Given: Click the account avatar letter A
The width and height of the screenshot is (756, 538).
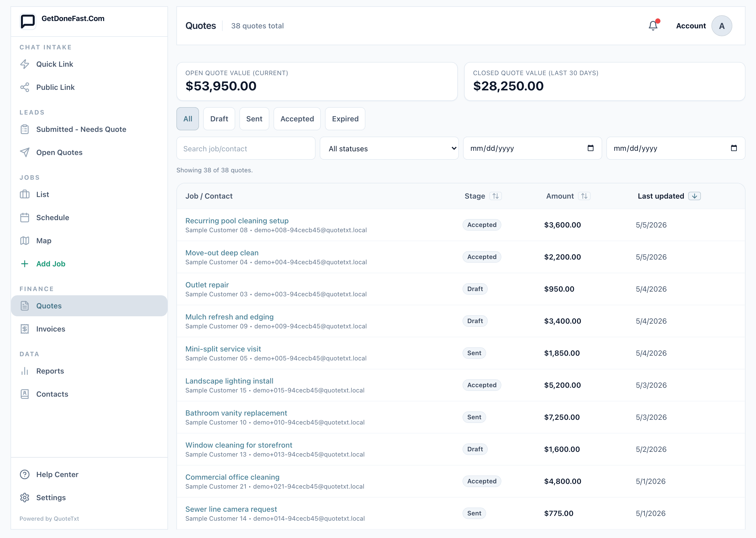Looking at the screenshot, I should (722, 26).
